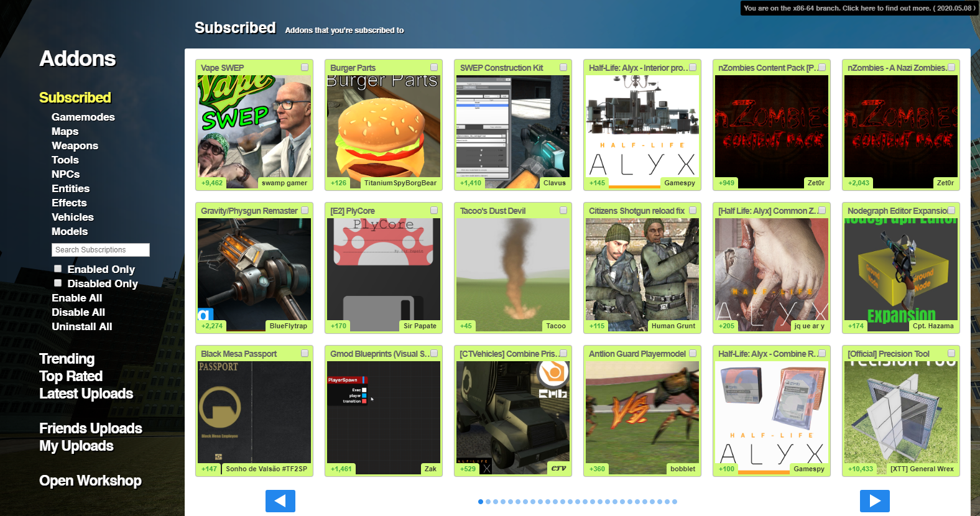Click Enable All addons

pos(77,298)
